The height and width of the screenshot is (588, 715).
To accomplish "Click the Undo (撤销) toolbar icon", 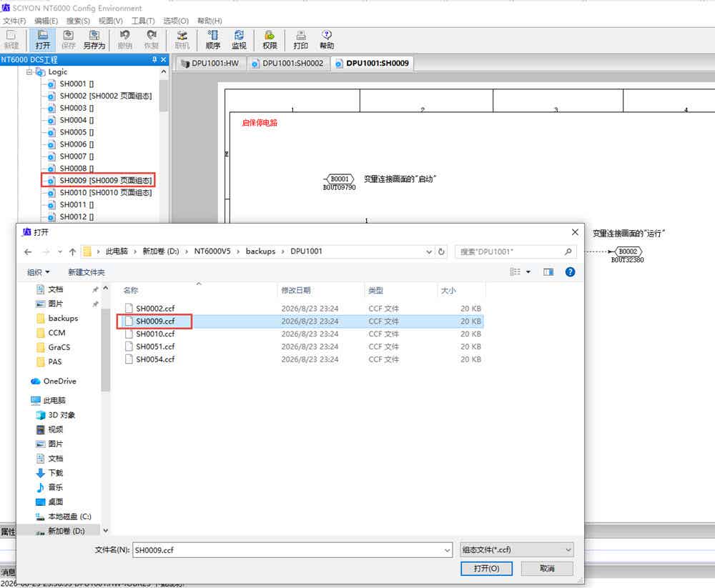I will (x=124, y=39).
